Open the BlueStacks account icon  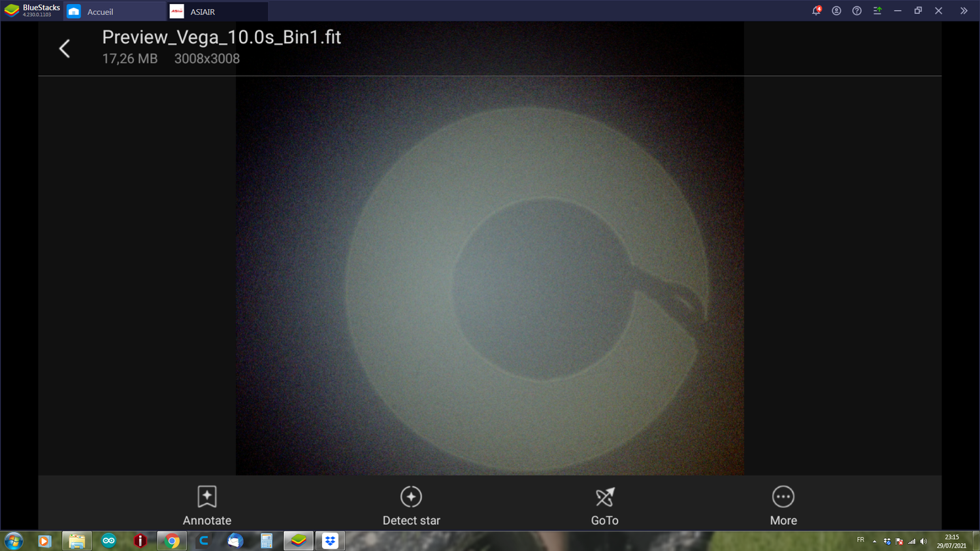(x=836, y=10)
